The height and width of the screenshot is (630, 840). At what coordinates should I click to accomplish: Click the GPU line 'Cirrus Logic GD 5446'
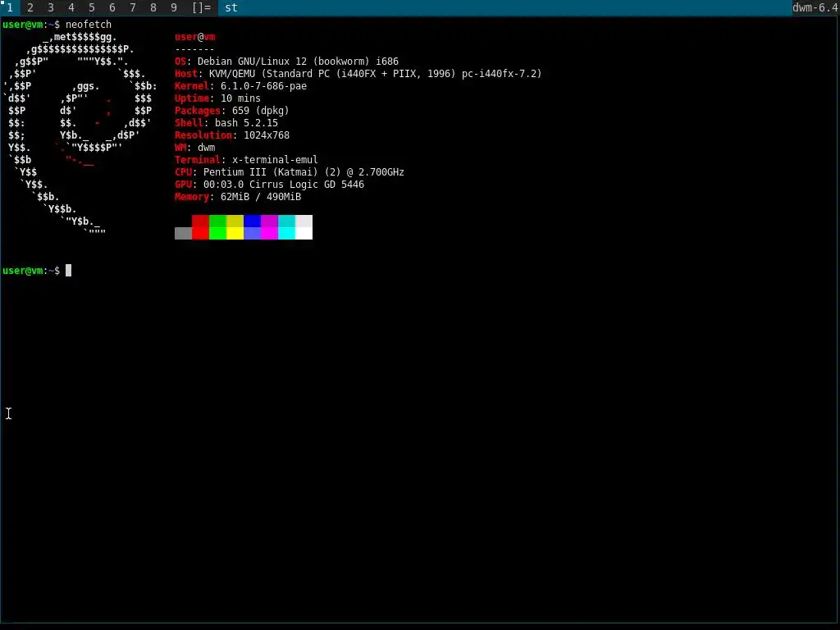(x=269, y=185)
